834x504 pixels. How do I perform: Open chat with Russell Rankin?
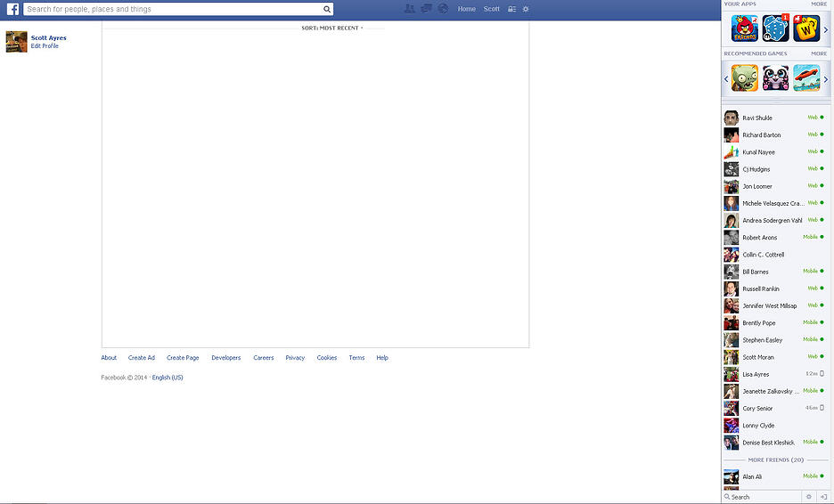click(x=774, y=289)
